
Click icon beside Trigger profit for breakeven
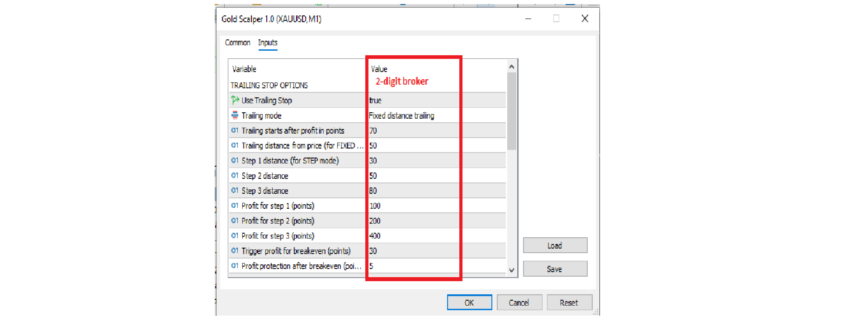click(235, 250)
